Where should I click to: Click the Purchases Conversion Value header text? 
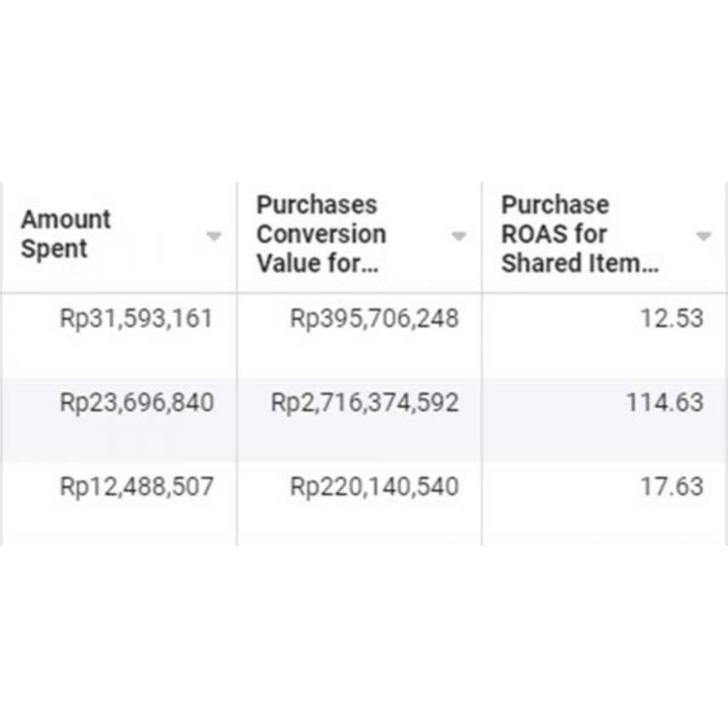pos(322,234)
